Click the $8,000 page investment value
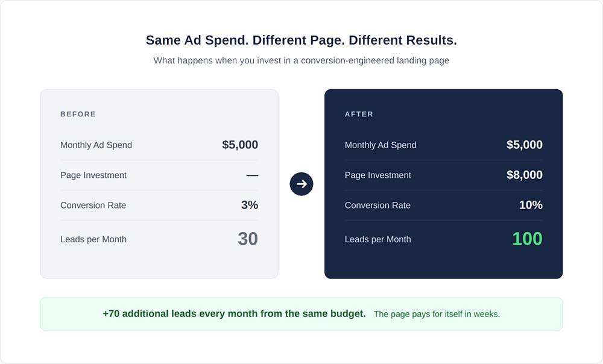Image resolution: width=603 pixels, height=364 pixels. [525, 175]
